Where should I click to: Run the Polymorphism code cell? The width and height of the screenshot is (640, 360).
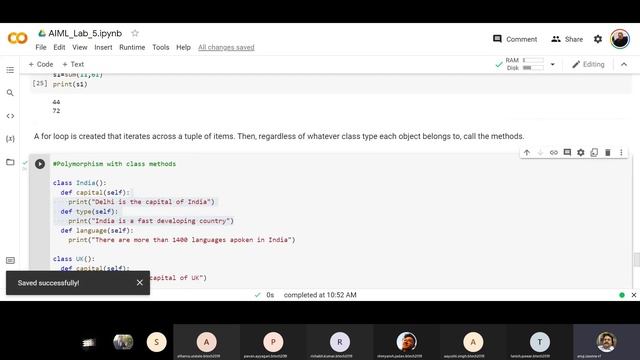pyautogui.click(x=40, y=164)
